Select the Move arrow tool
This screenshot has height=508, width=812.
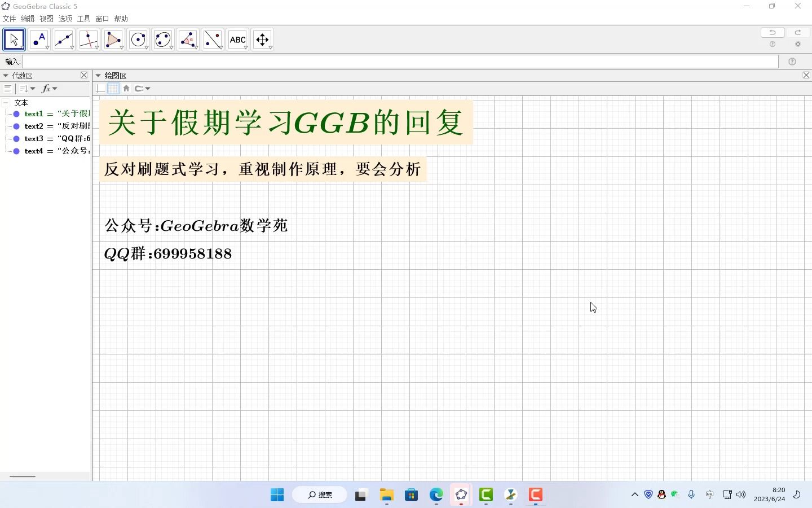point(14,40)
